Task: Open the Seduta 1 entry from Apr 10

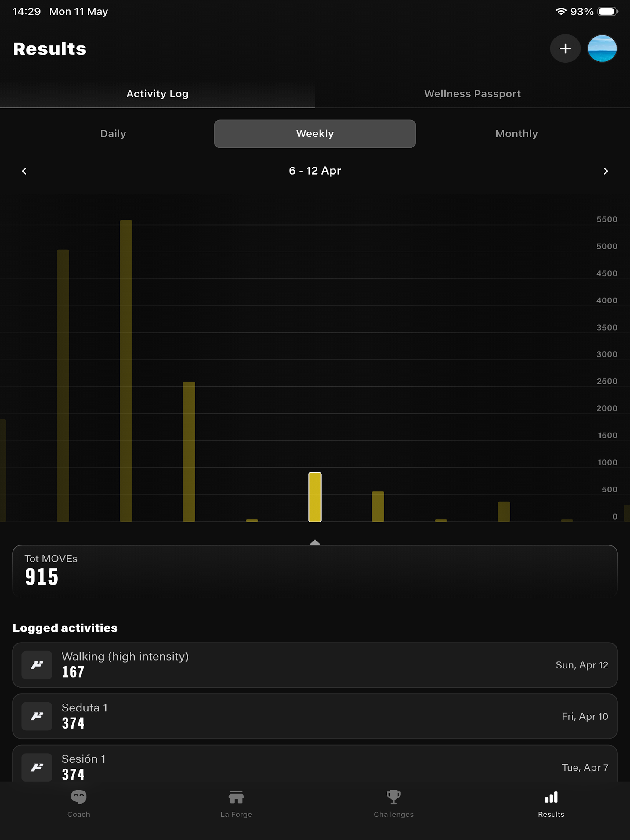Action: click(x=315, y=716)
